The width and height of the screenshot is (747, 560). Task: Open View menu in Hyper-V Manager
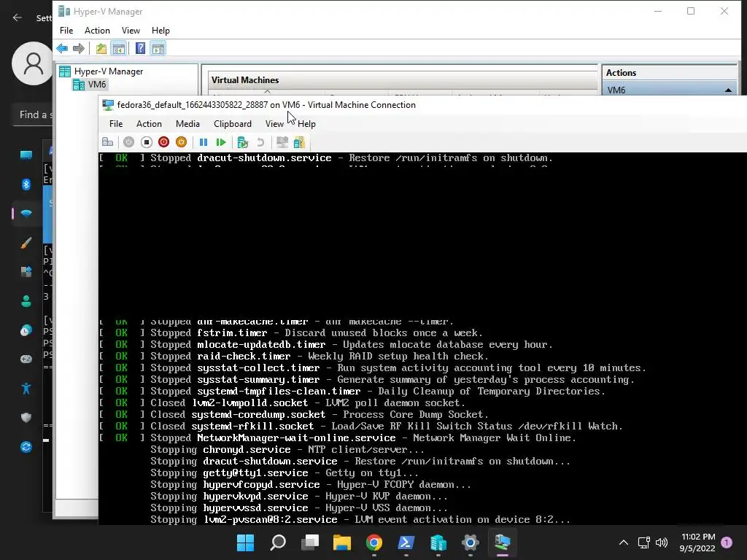pos(131,31)
